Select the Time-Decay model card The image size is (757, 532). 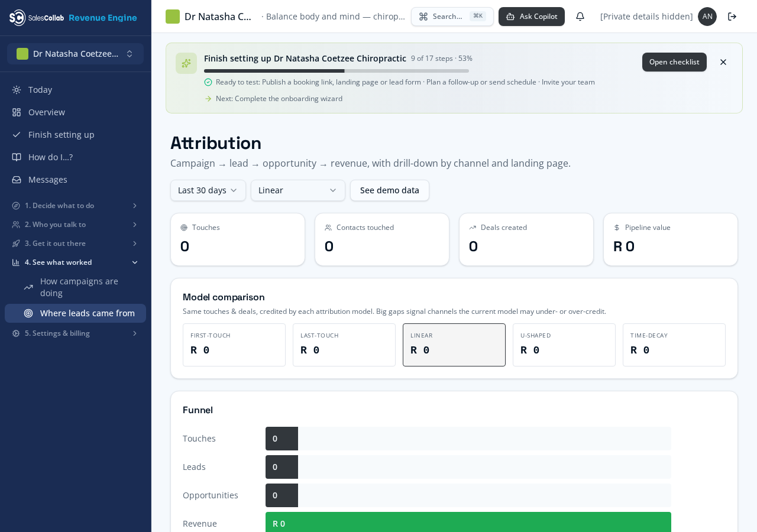(674, 345)
